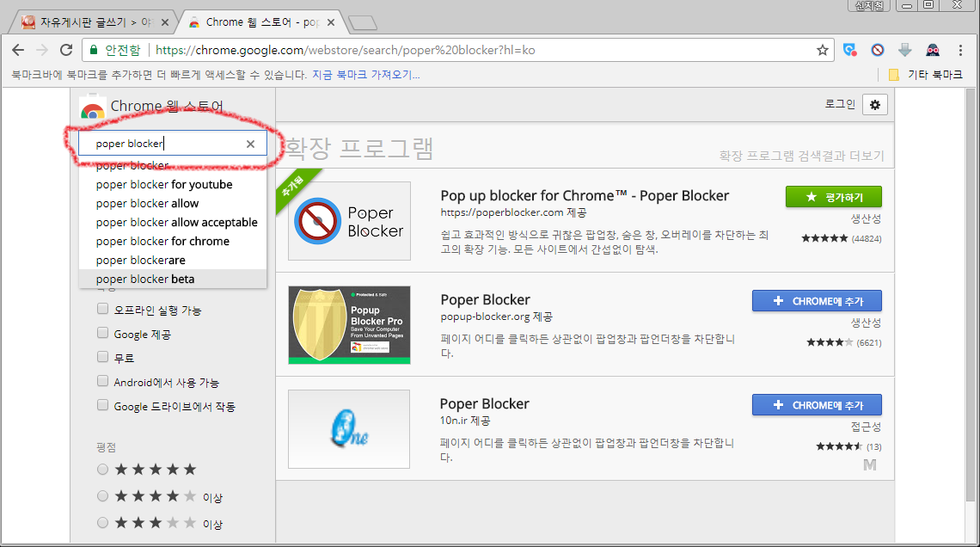This screenshot has width=980, height=547.
Task: Select the four stars 이상 rating filter
Action: tap(102, 496)
